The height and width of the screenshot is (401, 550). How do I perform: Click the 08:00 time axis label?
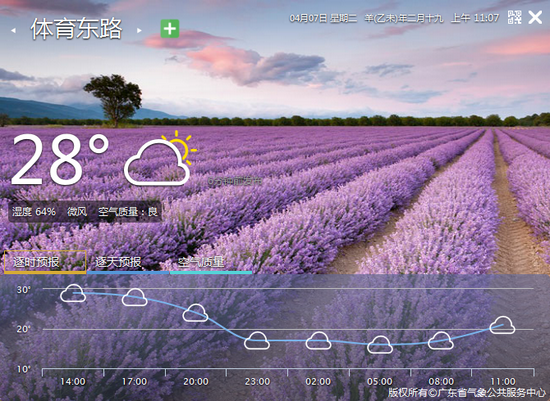441,381
